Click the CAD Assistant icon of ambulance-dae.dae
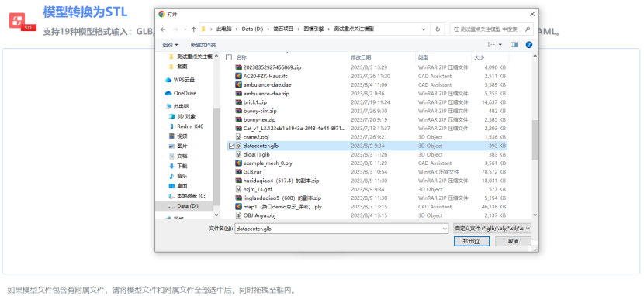The image size is (644, 296). click(x=238, y=85)
